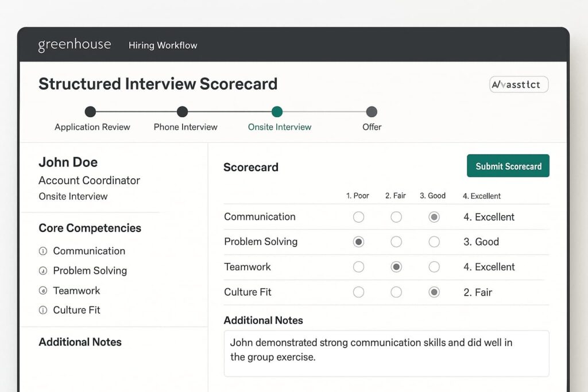
Task: Click the Offer stage dot
Action: click(x=372, y=112)
